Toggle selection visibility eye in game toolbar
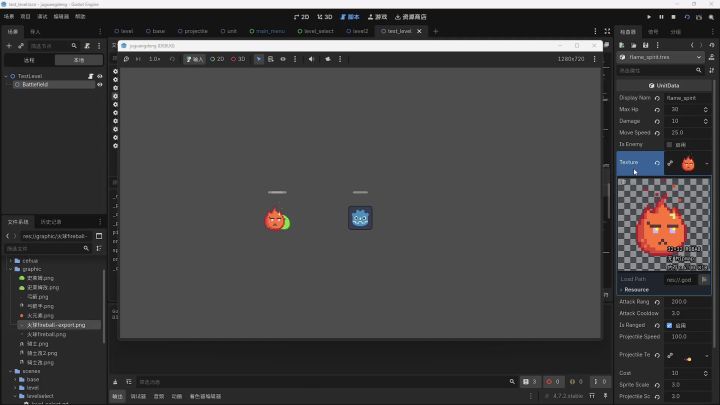720x405 pixels. [x=283, y=59]
